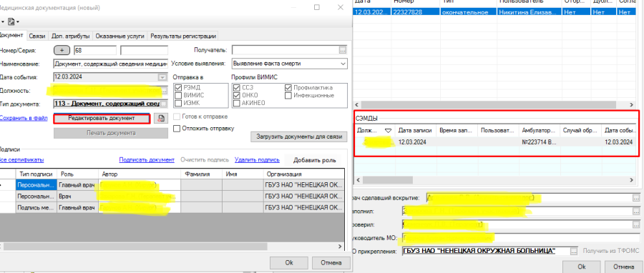Viewport: 644px width, 273px height.
Task: Toggle the РЭМД checkbox
Action: pyautogui.click(x=178, y=88)
